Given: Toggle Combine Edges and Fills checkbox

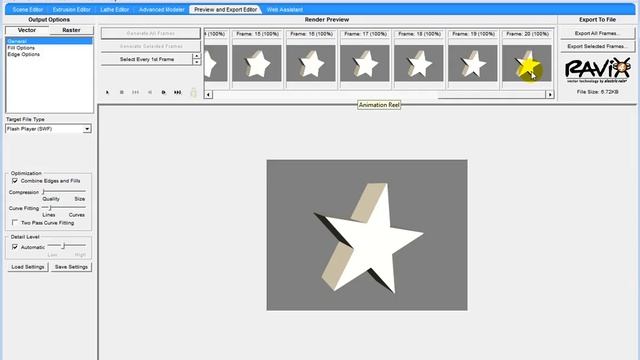Looking at the screenshot, I should point(15,181).
